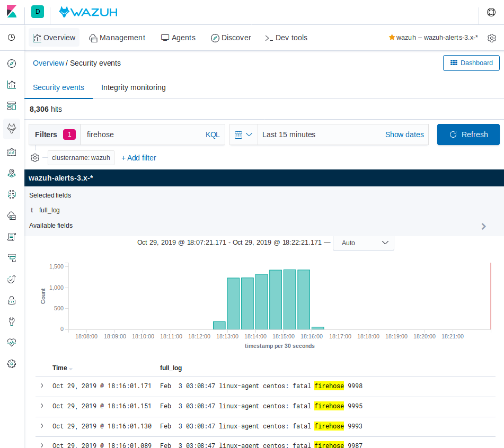Open Uptime icon in sidebar
Viewport: 504px width, 448px height.
(12, 279)
